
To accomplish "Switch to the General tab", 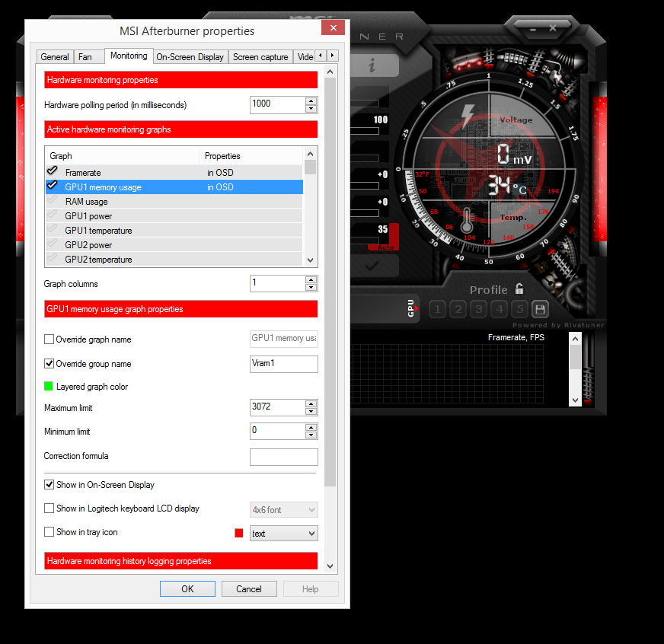I will coord(55,57).
